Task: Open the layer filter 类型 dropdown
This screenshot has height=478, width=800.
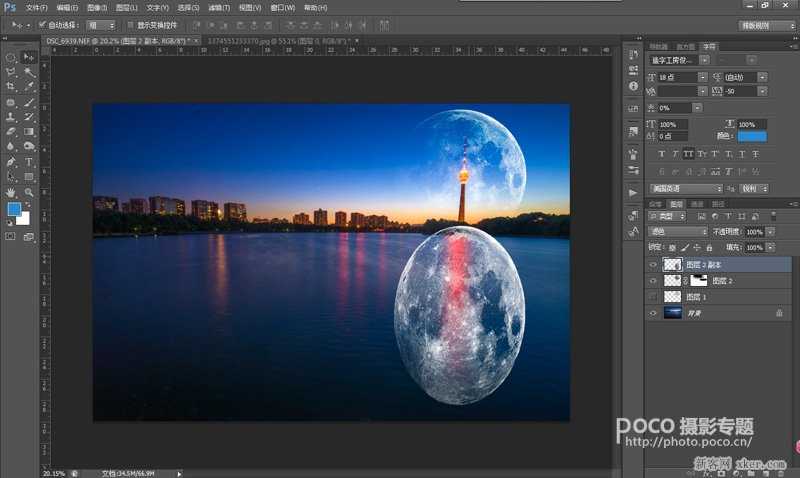Action: click(x=667, y=216)
